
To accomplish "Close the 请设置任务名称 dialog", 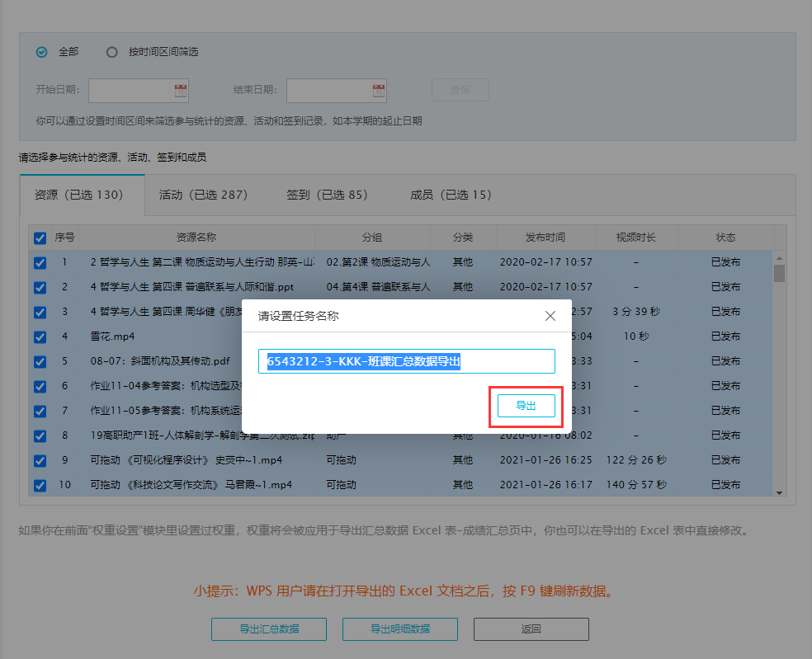I will click(x=550, y=315).
